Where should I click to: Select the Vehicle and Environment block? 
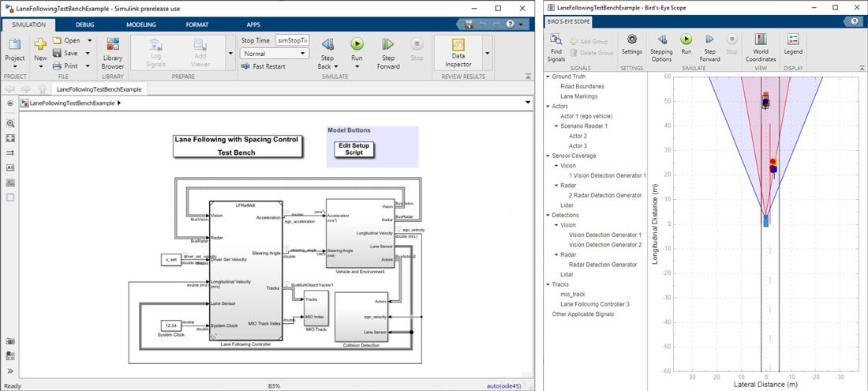(x=361, y=233)
